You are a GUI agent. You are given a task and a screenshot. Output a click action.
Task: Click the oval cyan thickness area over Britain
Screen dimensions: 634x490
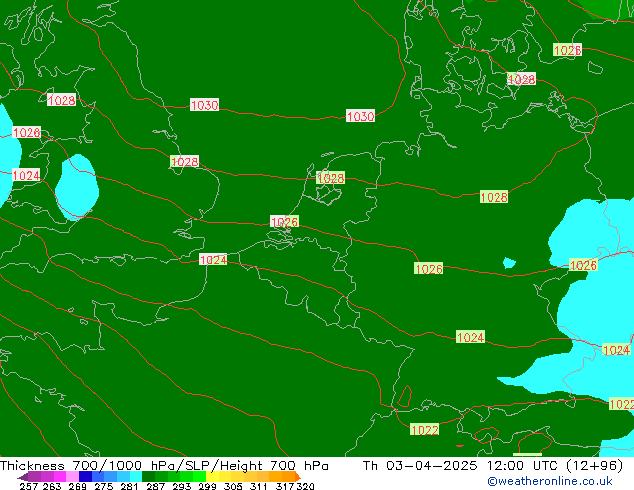coord(77,187)
